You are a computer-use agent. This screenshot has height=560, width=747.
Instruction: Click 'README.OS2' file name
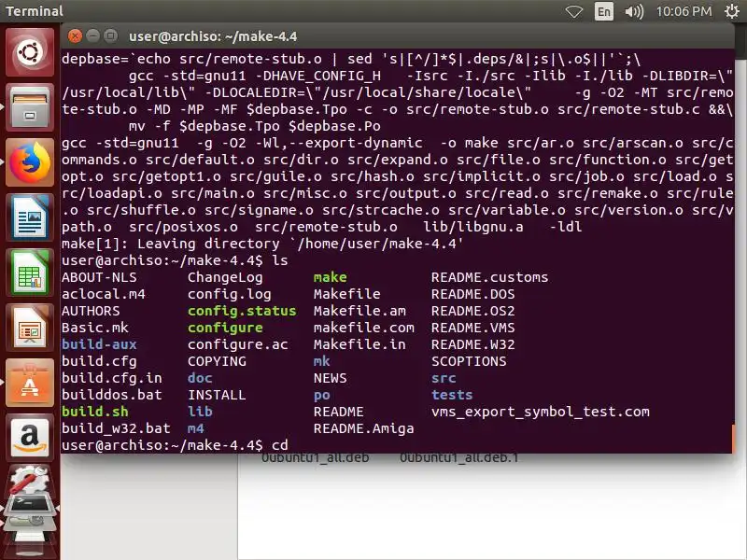pos(473,311)
